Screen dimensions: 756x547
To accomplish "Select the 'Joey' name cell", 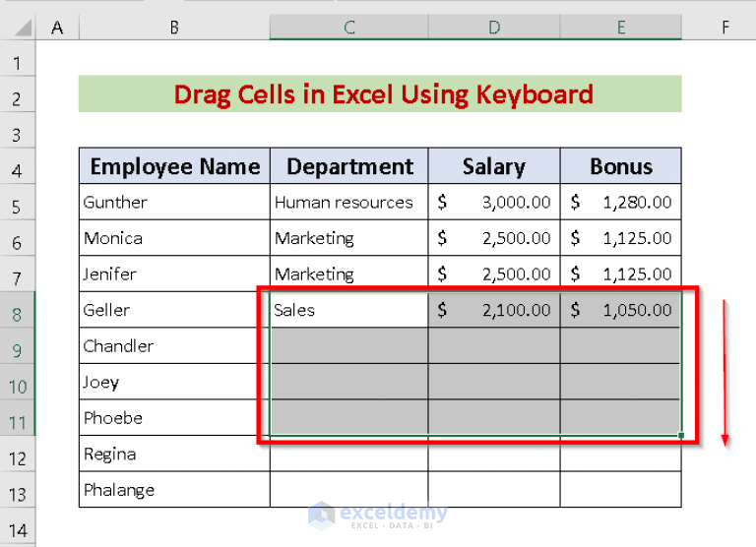I will click(x=174, y=382).
